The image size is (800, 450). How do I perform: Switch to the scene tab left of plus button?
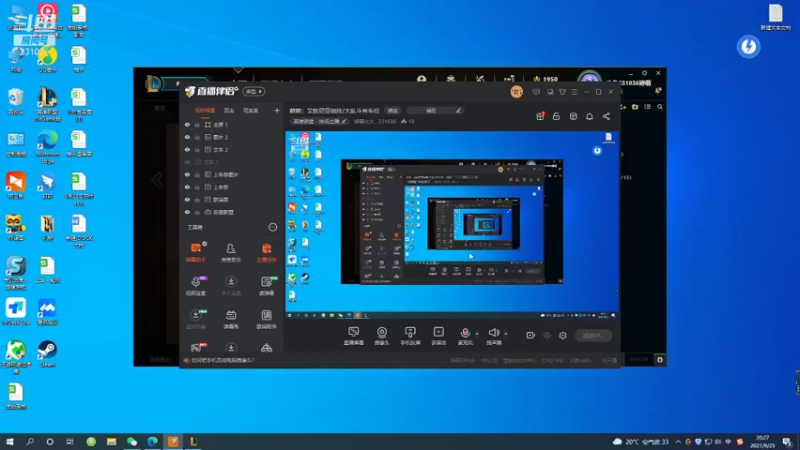[x=251, y=110]
